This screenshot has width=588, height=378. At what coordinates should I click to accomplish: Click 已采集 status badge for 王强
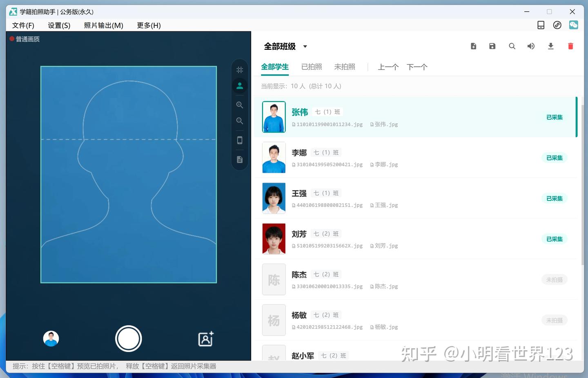point(555,198)
